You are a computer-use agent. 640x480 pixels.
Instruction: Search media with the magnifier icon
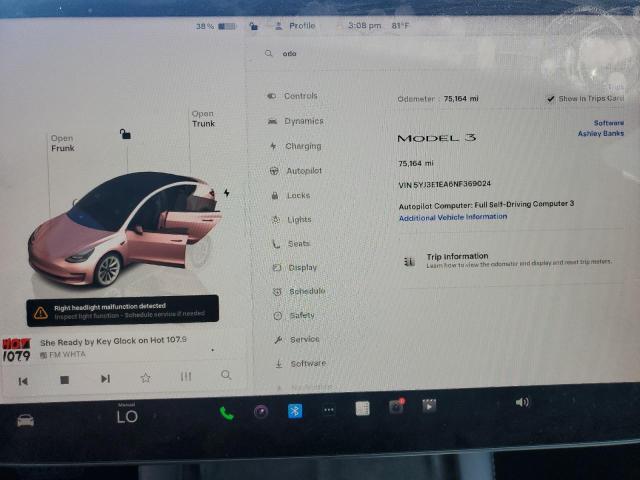(226, 376)
